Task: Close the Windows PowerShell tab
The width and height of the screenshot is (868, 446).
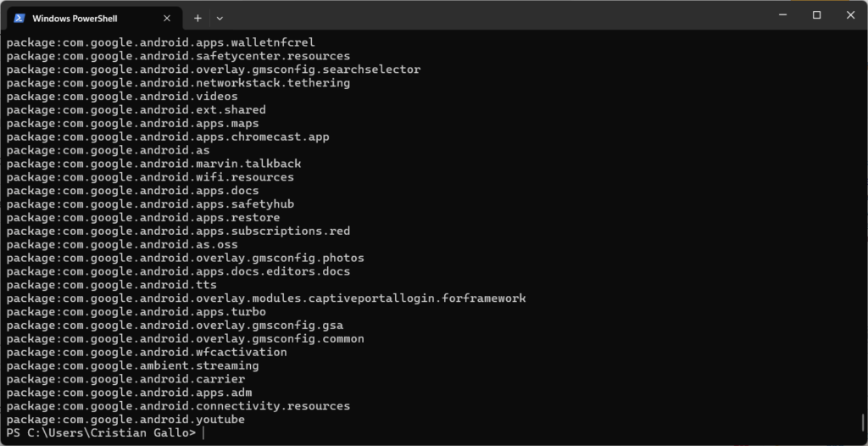Action: pyautogui.click(x=167, y=18)
